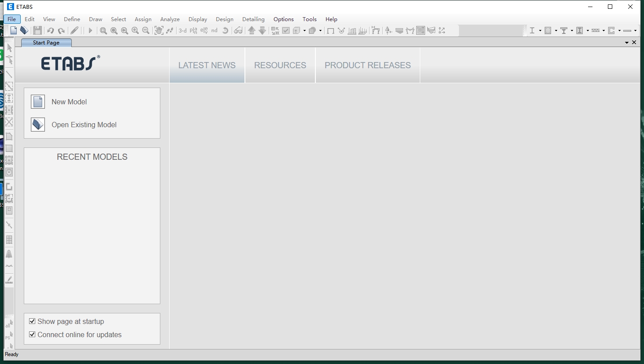The height and width of the screenshot is (364, 644).
Task: Click the show undeformed shape icon
Action: click(x=330, y=30)
